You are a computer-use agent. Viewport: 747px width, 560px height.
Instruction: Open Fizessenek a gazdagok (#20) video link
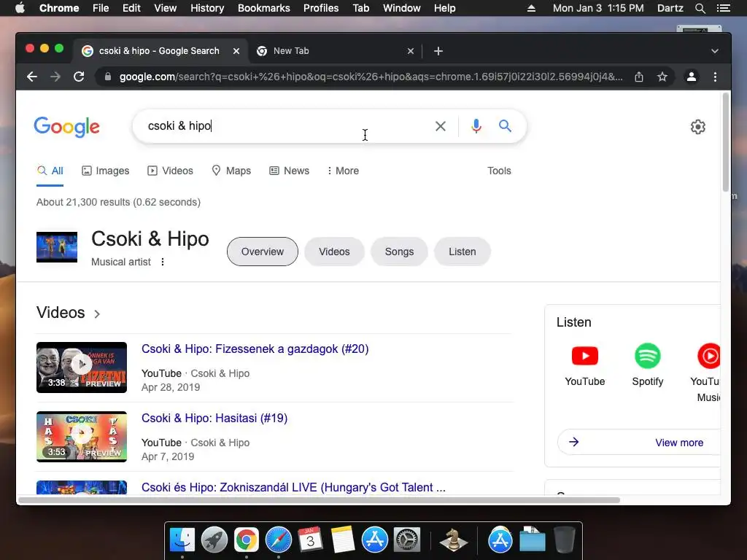[x=255, y=349]
